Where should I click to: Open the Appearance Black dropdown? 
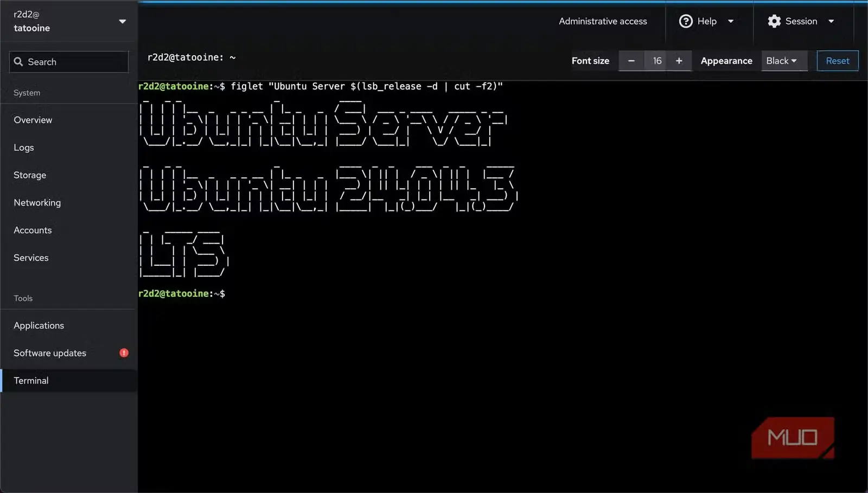tap(784, 61)
